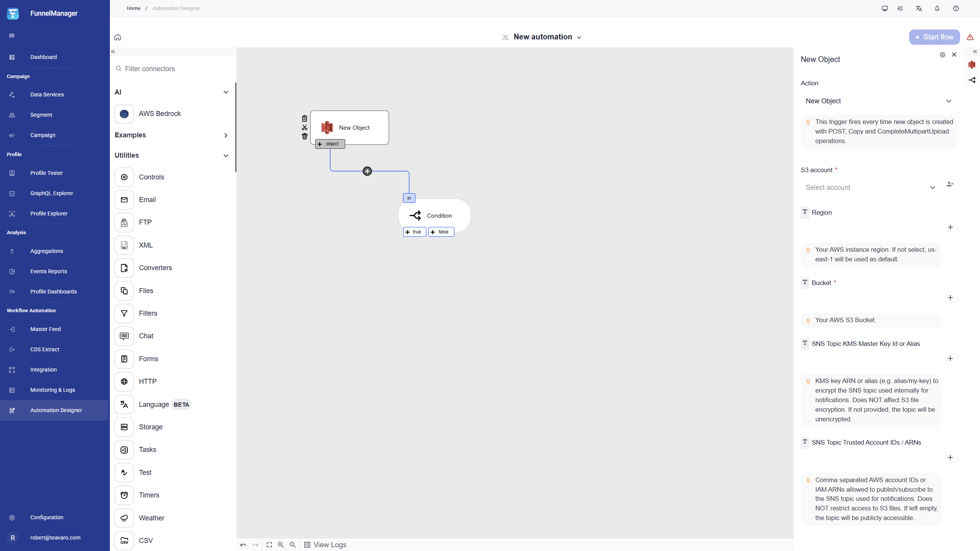
Task: Select the XML connector icon
Action: (124, 245)
